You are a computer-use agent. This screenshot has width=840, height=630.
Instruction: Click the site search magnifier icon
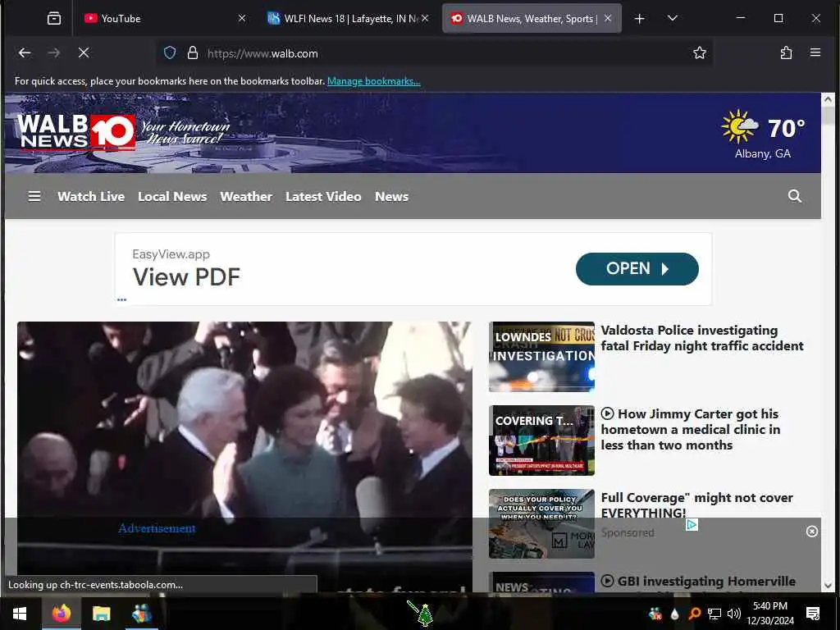pyautogui.click(x=794, y=196)
